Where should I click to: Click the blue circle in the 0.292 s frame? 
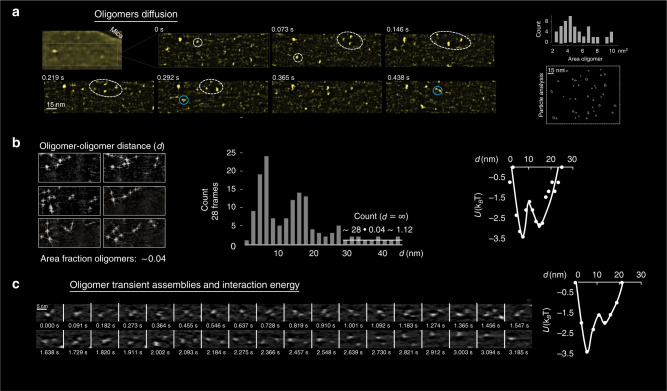pos(183,100)
